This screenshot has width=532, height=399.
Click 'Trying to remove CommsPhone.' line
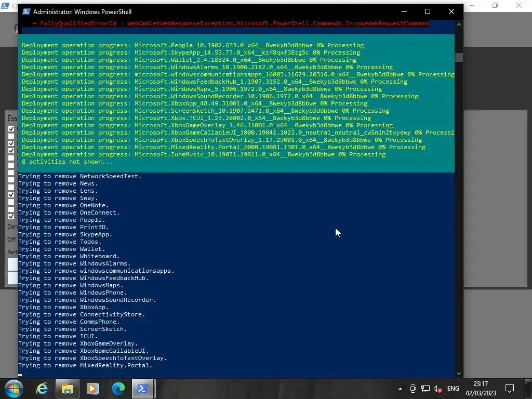pos(69,322)
